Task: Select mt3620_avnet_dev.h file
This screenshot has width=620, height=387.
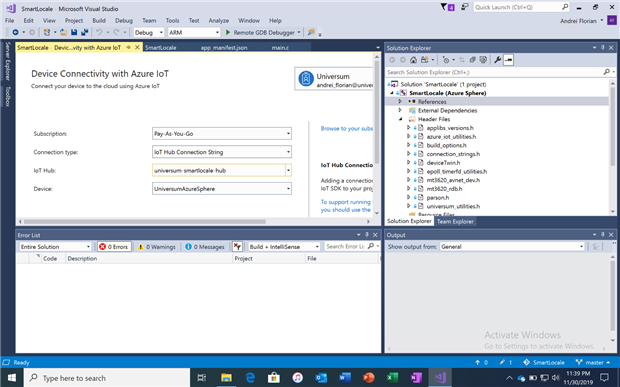Action: (453, 180)
